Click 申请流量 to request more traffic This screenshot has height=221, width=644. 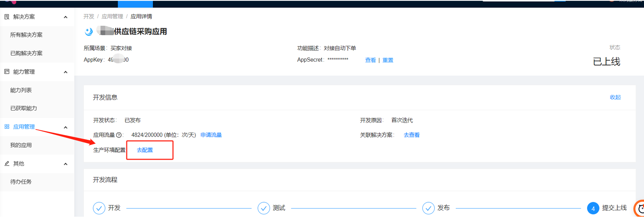(211, 135)
